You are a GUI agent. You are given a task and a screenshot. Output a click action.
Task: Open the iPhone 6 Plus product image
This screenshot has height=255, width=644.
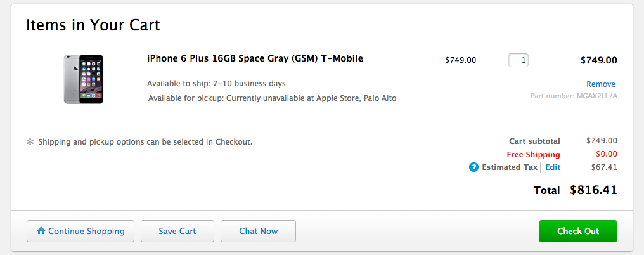coord(83,79)
